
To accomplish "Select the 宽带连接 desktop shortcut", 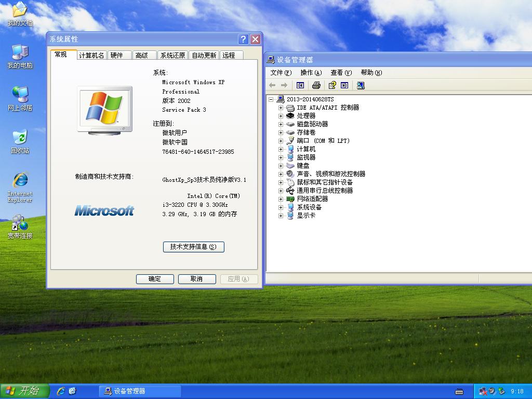I will (20, 227).
